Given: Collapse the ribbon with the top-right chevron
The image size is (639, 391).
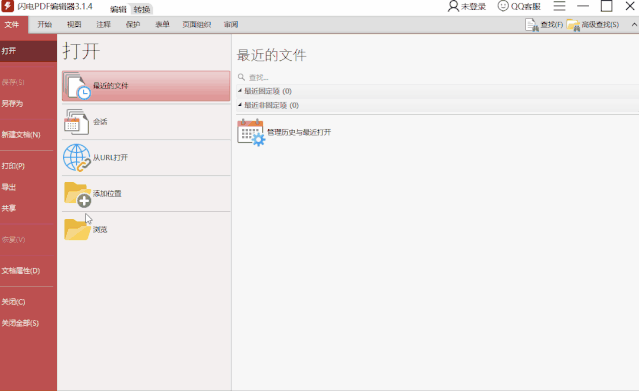Looking at the screenshot, I should (634, 25).
